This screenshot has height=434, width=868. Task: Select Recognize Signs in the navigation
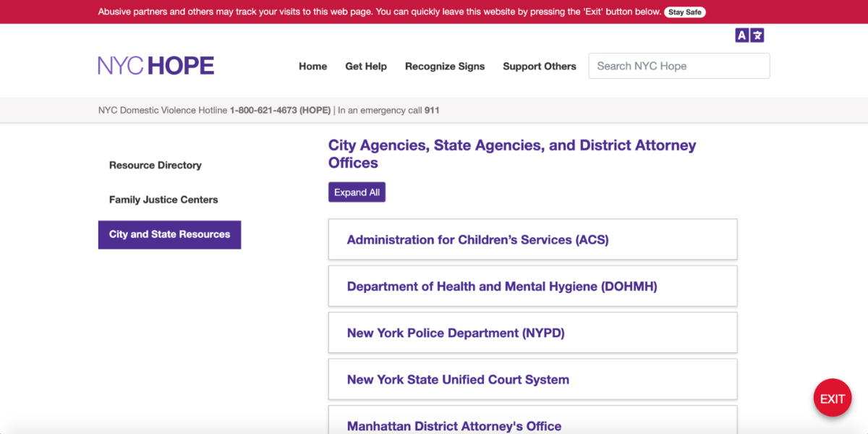(x=445, y=66)
